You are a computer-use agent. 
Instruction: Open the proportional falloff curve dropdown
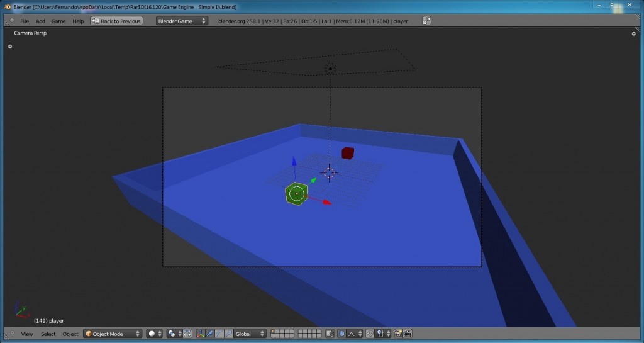356,334
